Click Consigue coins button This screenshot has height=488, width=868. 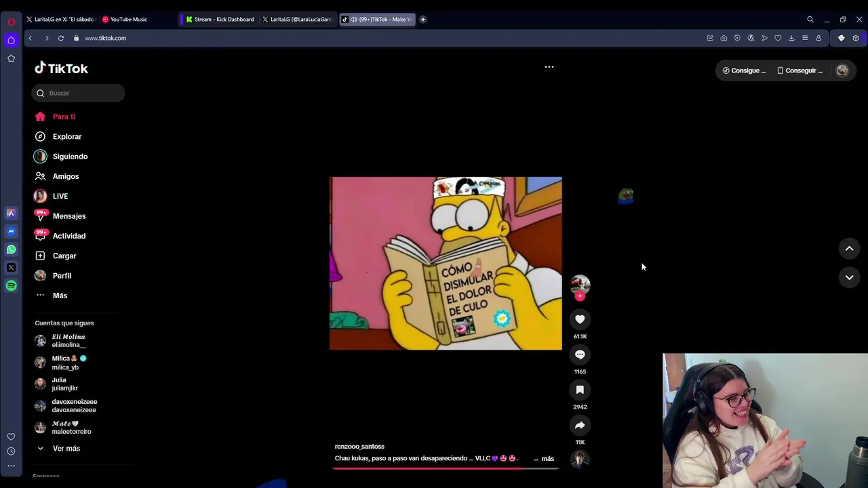coord(744,70)
